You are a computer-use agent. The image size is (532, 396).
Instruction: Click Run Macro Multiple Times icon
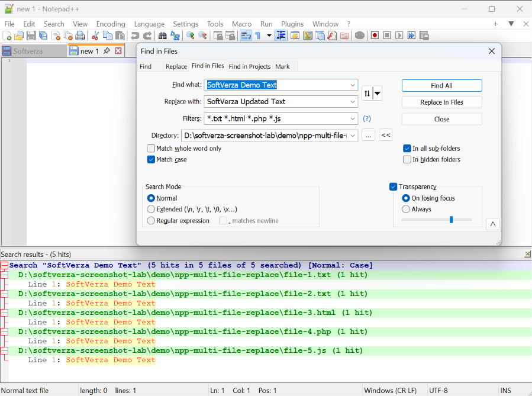click(x=411, y=36)
